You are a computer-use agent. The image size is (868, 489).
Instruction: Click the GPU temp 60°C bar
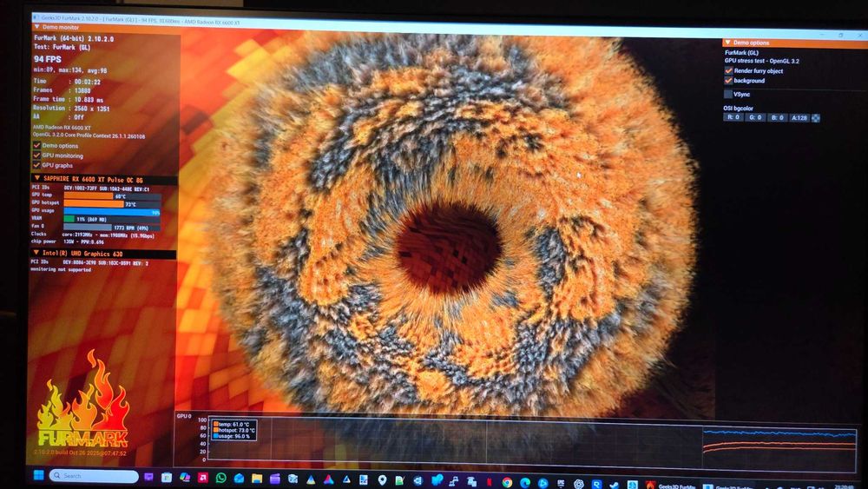112,196
